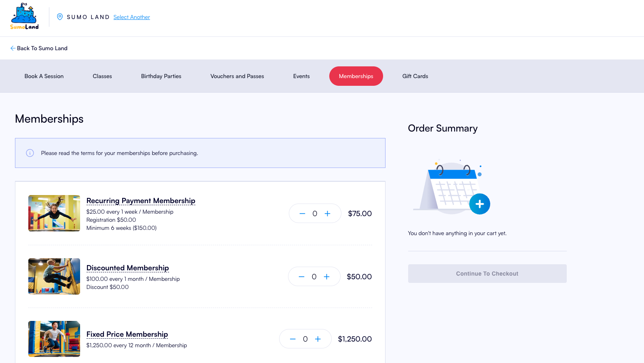Image resolution: width=644 pixels, height=363 pixels.
Task: Decrease Discounted Membership quantity with minus
Action: 301,276
